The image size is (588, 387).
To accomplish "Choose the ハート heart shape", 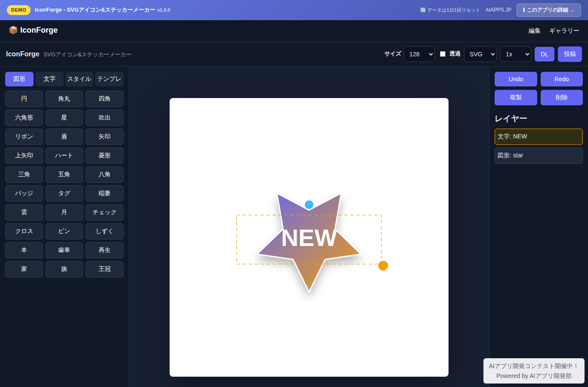I will pyautogui.click(x=64, y=156).
